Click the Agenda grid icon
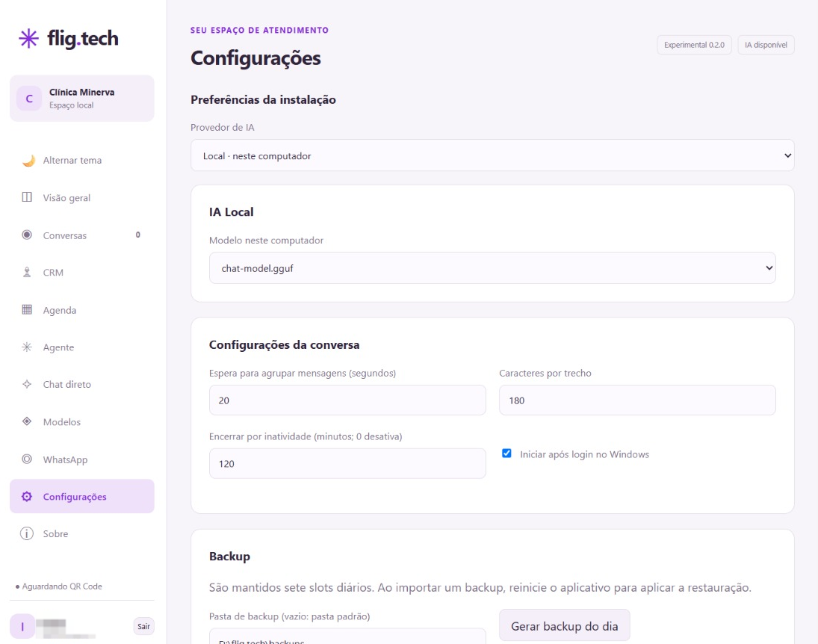This screenshot has width=818, height=644. pyautogui.click(x=27, y=309)
